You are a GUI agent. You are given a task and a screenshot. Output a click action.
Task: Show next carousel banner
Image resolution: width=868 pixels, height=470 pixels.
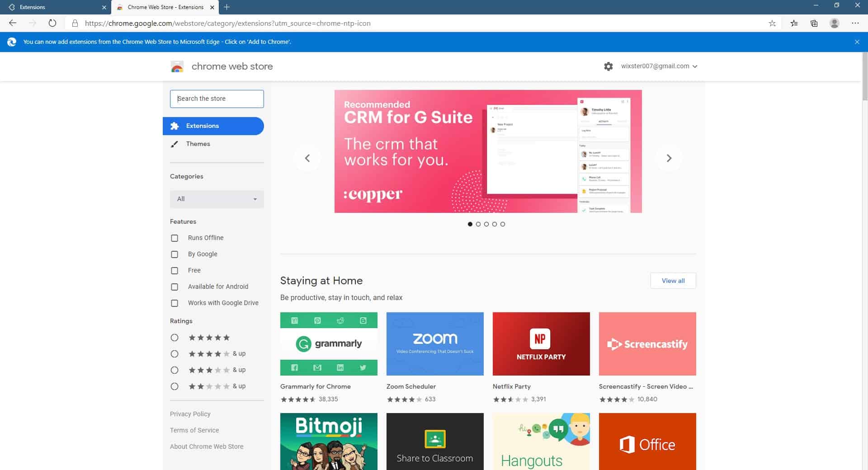click(669, 158)
